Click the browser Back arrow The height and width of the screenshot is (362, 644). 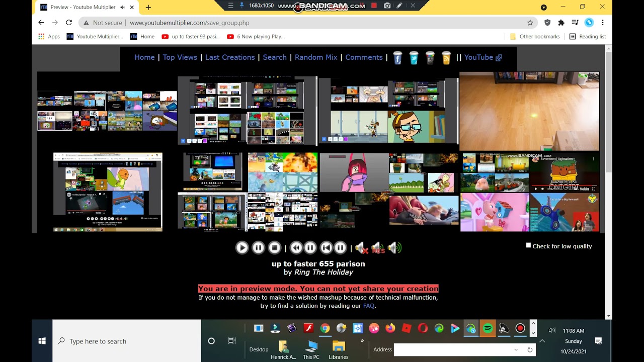pos(41,23)
